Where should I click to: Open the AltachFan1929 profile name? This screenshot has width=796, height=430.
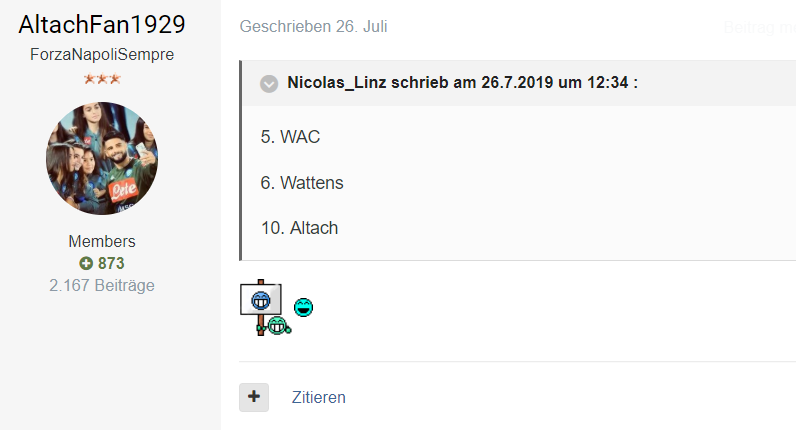[102, 24]
